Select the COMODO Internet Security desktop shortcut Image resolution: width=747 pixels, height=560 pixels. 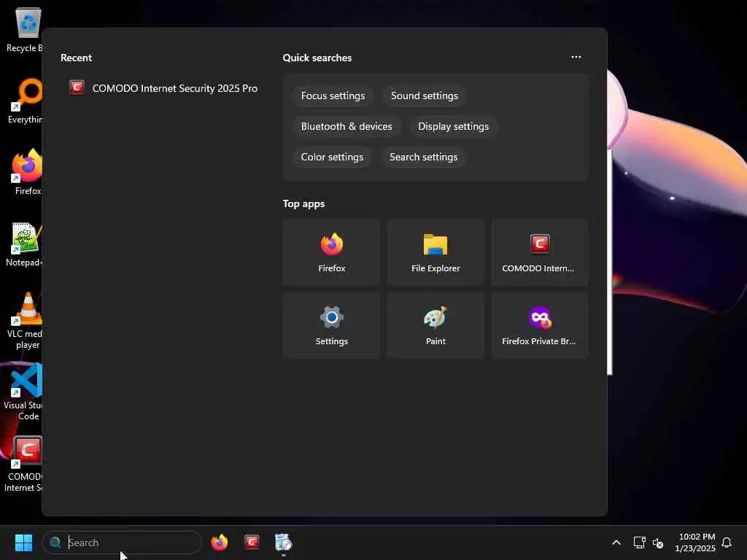[x=23, y=464]
